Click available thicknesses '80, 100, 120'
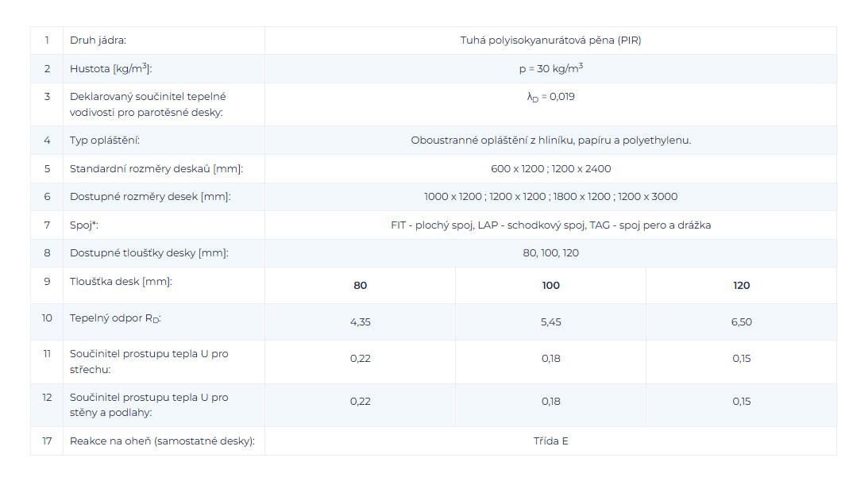 click(x=550, y=253)
